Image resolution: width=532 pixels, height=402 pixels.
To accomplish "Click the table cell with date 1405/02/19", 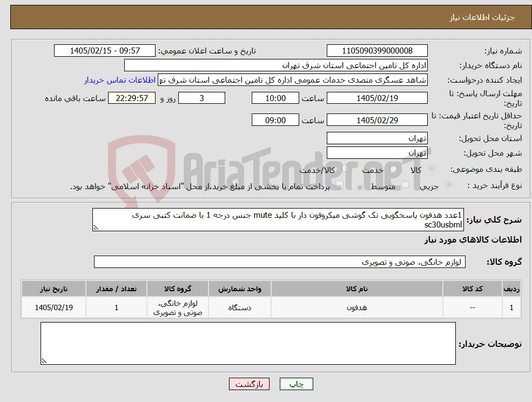I will coord(53,307).
